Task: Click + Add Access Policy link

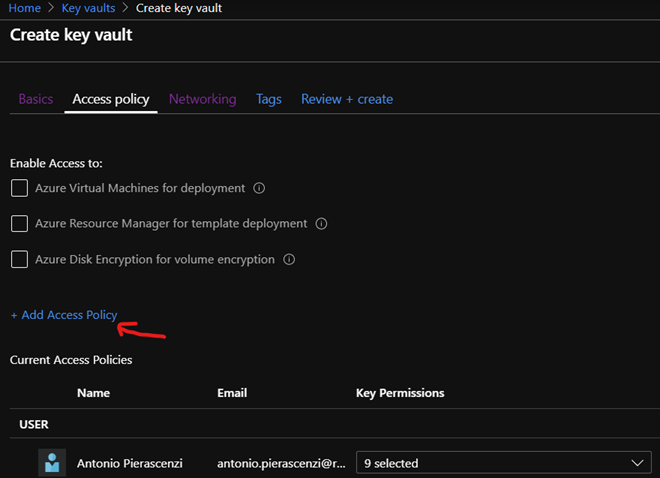Action: pyautogui.click(x=64, y=315)
